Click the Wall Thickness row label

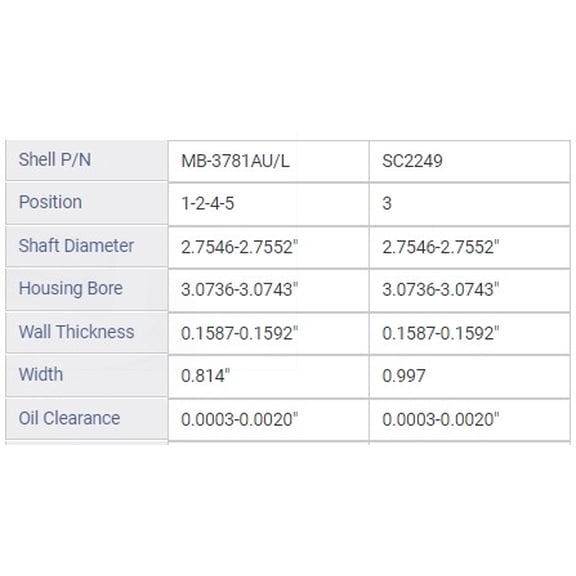coord(87,332)
